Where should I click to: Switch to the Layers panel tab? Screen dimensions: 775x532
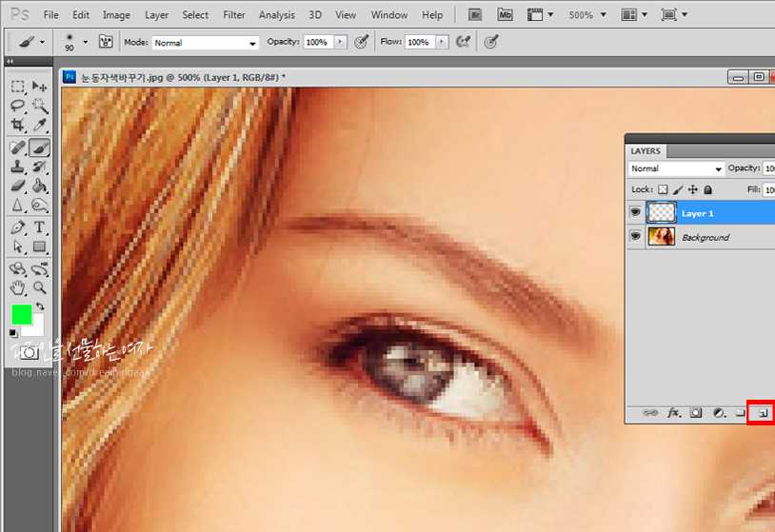pos(646,150)
